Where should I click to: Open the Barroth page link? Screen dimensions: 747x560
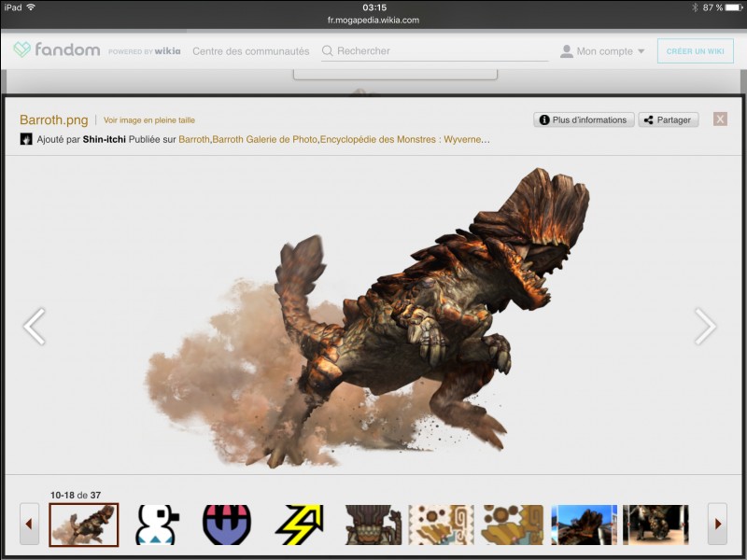point(194,139)
